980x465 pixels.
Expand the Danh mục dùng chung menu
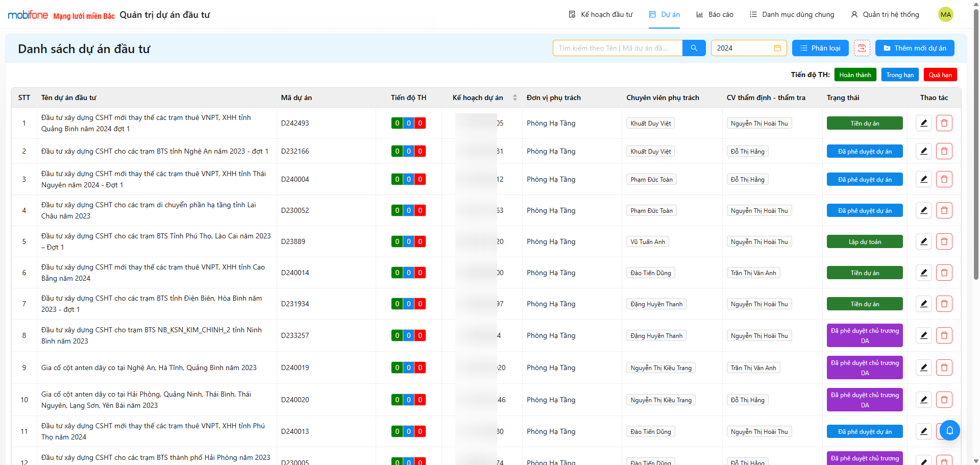(x=792, y=14)
